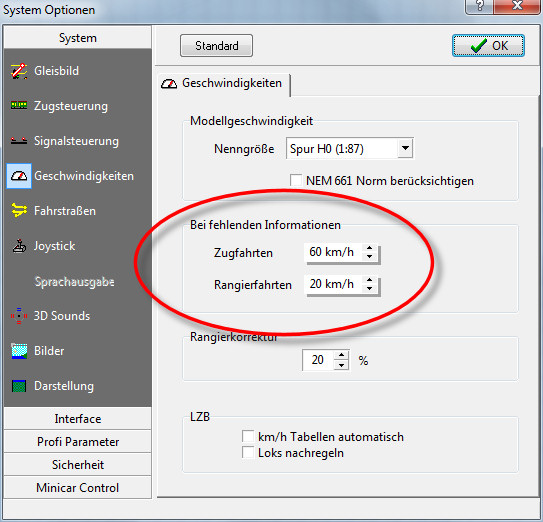Open the Fahrstraßen yellow arrows icon
Image resolution: width=543 pixels, height=522 pixels.
(x=19, y=211)
